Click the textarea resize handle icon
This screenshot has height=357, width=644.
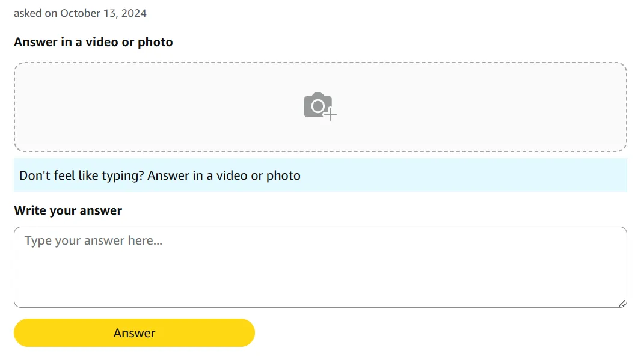622,303
